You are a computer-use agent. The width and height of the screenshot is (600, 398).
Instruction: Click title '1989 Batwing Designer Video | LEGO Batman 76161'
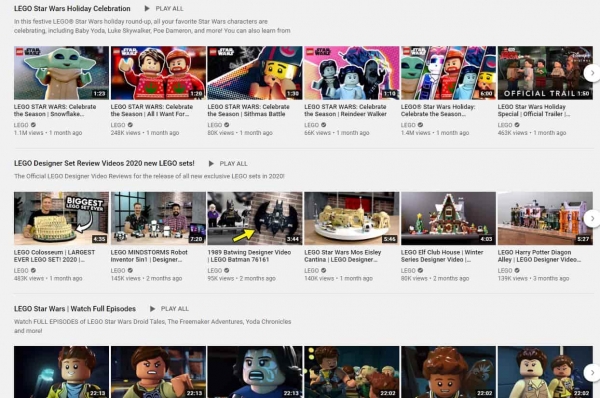pos(249,256)
